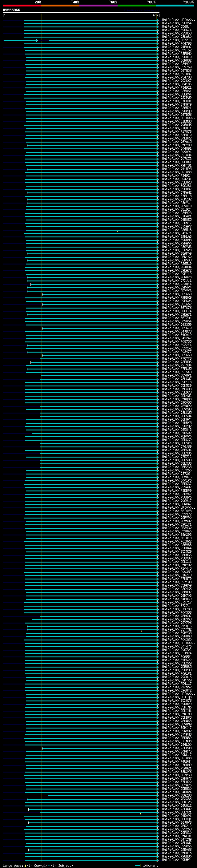The width and height of the screenshot is (197, 868).
Task: Open the UniRef100_P34922 hit label
Action: pos(177,64)
